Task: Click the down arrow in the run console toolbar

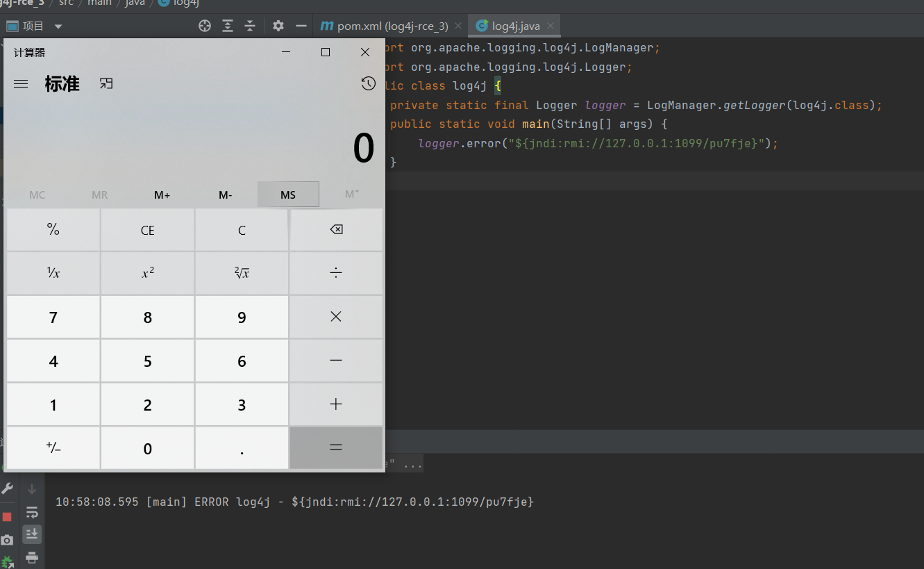Action: pyautogui.click(x=32, y=490)
